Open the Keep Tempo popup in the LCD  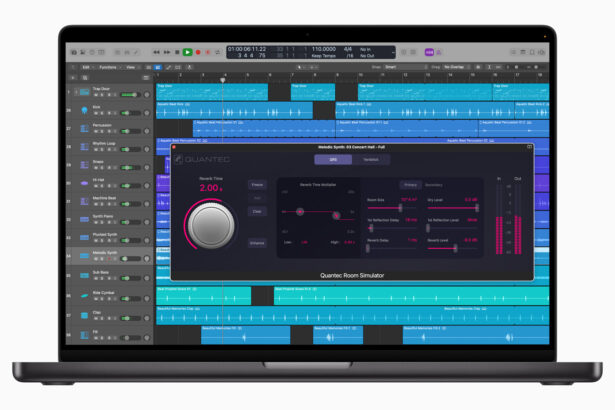(323, 56)
